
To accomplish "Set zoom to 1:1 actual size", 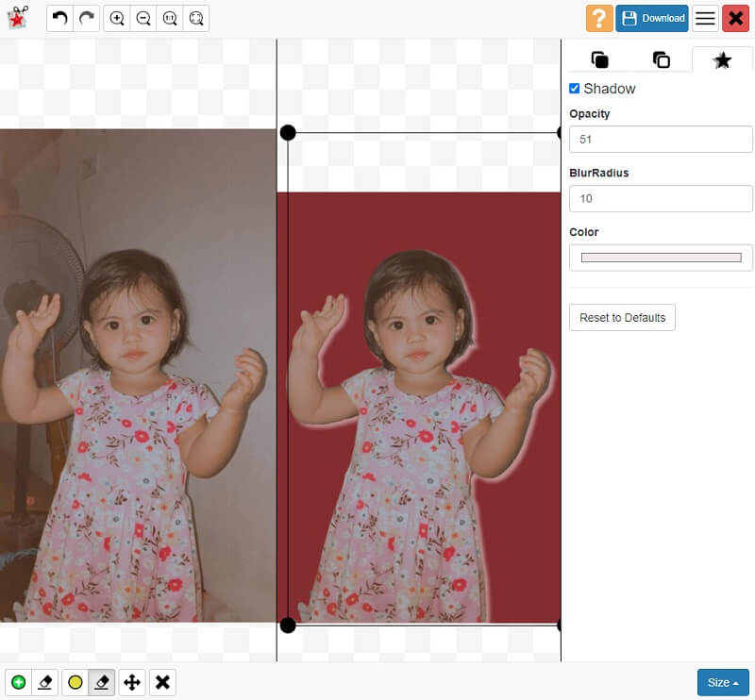I will coord(170,18).
